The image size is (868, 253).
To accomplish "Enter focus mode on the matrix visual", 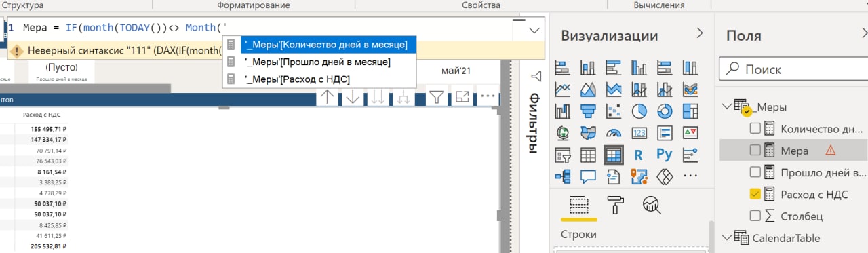I will click(462, 97).
